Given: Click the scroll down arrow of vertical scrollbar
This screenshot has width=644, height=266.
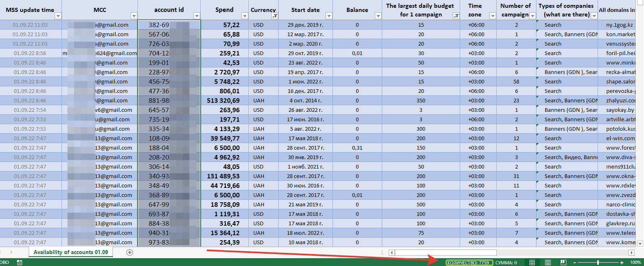Looking at the screenshot, I should [640, 243].
